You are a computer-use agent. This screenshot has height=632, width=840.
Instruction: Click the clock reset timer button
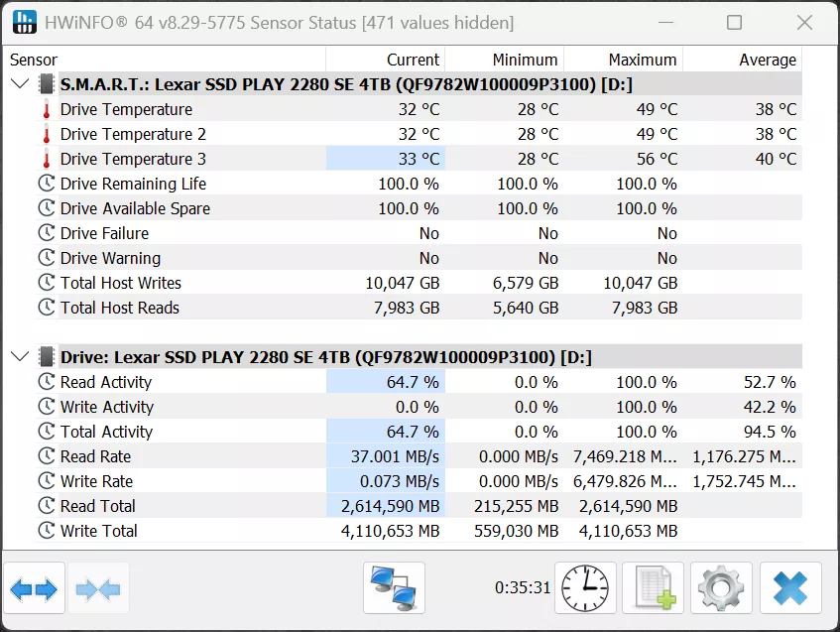pos(585,588)
